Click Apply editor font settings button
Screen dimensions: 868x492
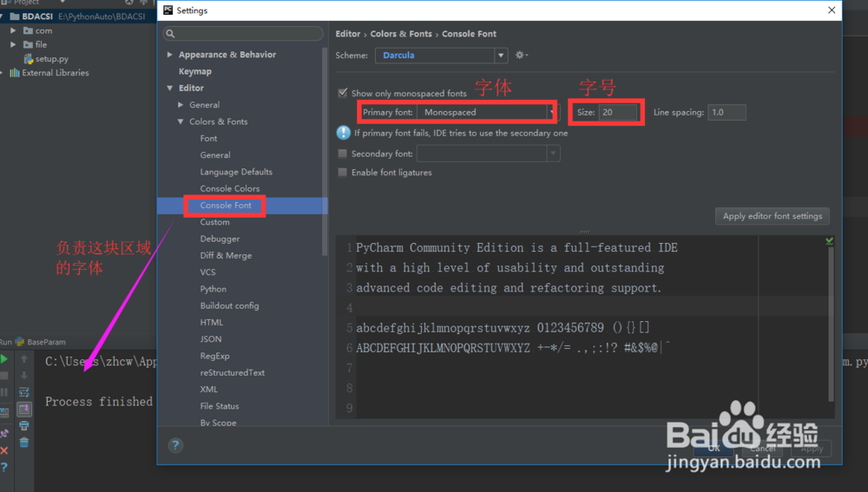click(x=773, y=216)
